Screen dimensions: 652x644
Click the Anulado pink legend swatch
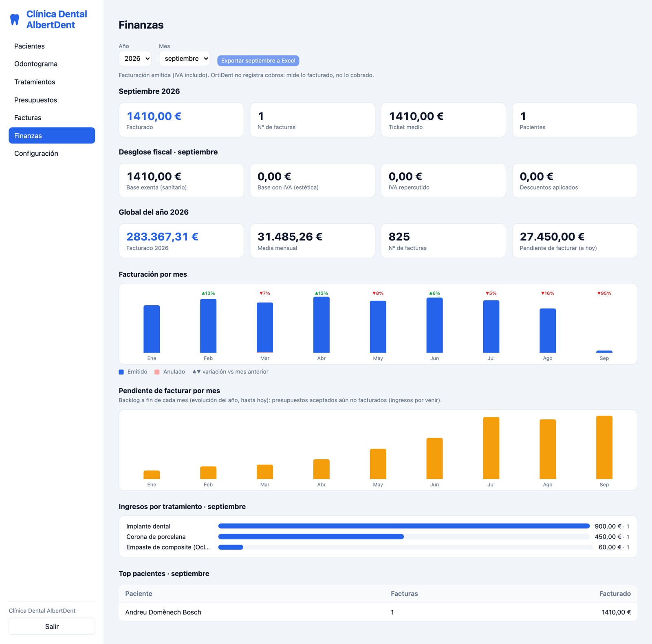(157, 372)
